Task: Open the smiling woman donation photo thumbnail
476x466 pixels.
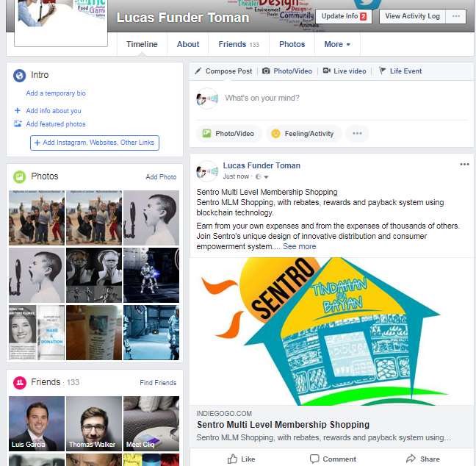Action: (x=37, y=333)
